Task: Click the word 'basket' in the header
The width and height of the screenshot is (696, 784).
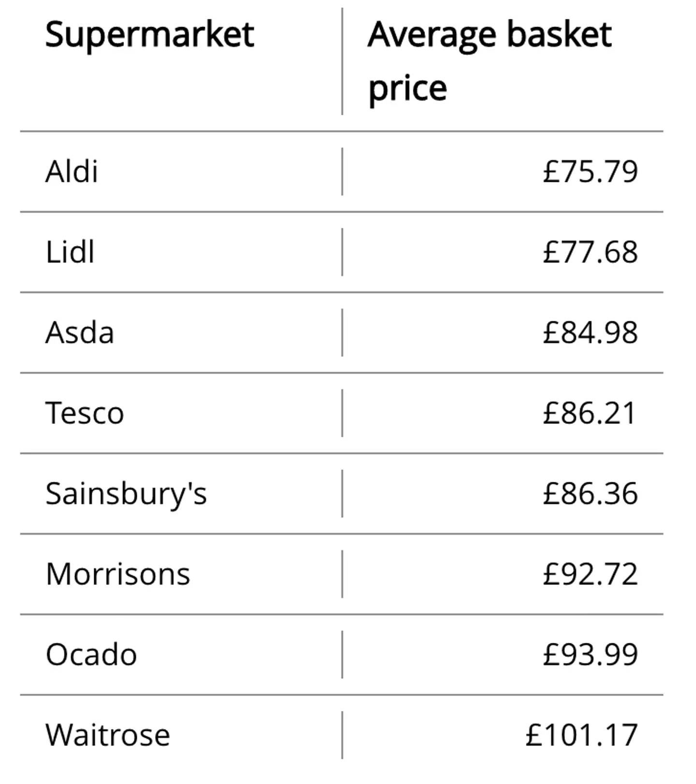Action: click(x=559, y=35)
